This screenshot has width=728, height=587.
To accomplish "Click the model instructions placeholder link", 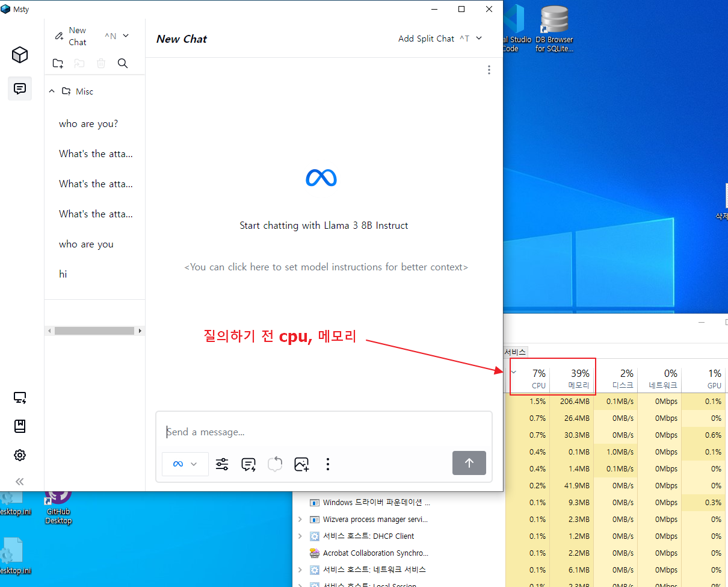I will [x=325, y=267].
